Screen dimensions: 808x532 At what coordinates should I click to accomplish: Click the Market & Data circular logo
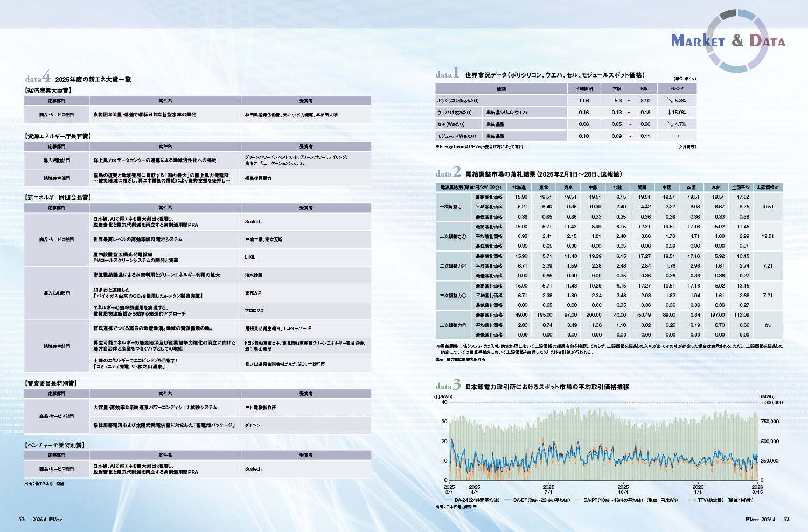[x=736, y=41]
